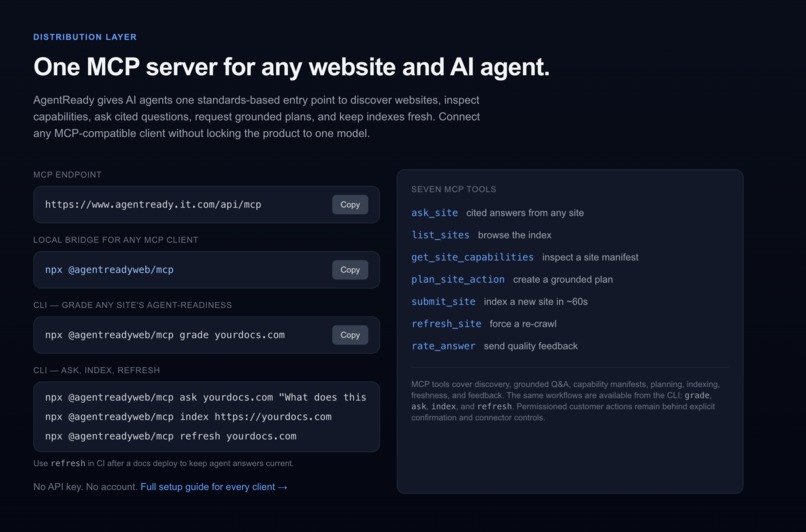Click the refresh_site tool name
Screen dimensions: 806x532
446,324
